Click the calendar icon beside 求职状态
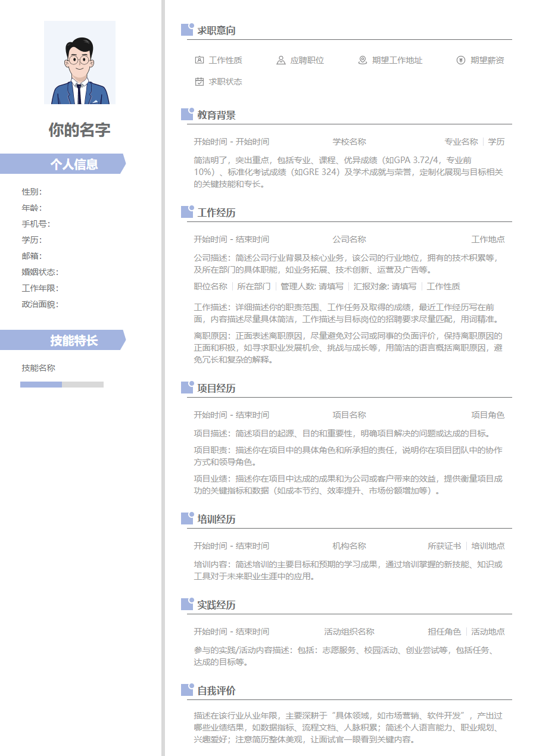533x756 pixels. point(200,82)
